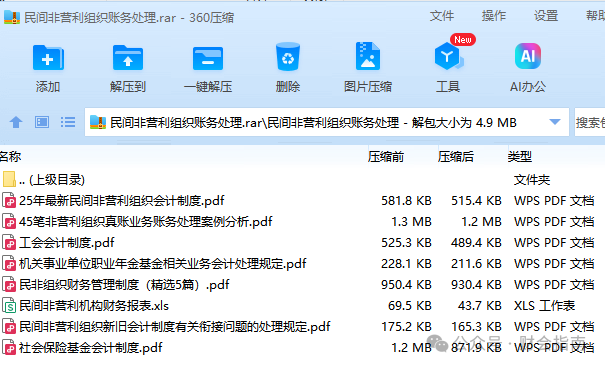Click the PDF icon of 新旧会计制度衔接 file
This screenshot has height=367, width=605.
click(9, 327)
